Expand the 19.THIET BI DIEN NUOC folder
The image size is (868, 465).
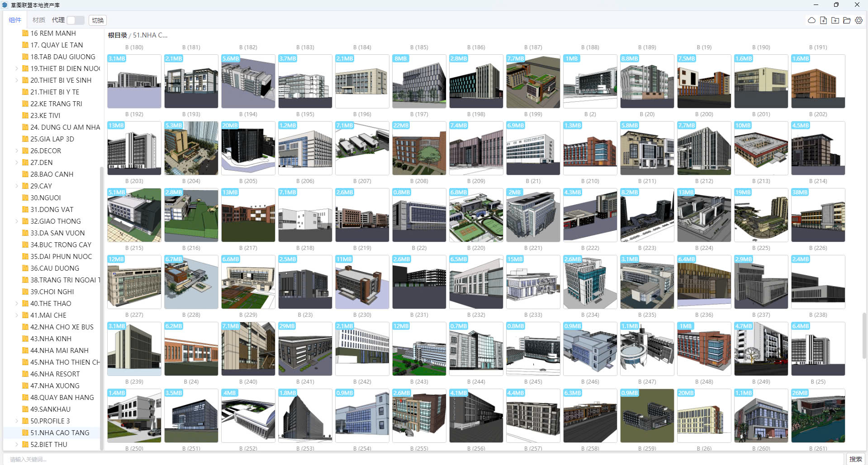tap(17, 69)
